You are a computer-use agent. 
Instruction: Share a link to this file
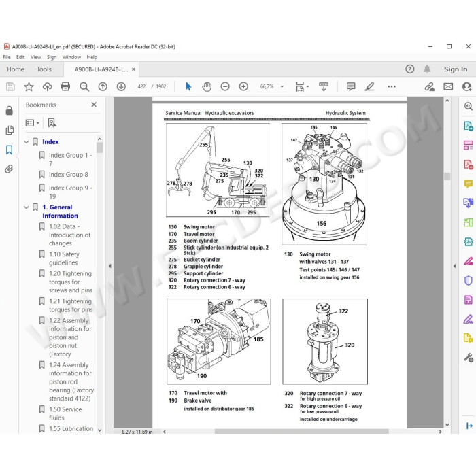point(430,87)
